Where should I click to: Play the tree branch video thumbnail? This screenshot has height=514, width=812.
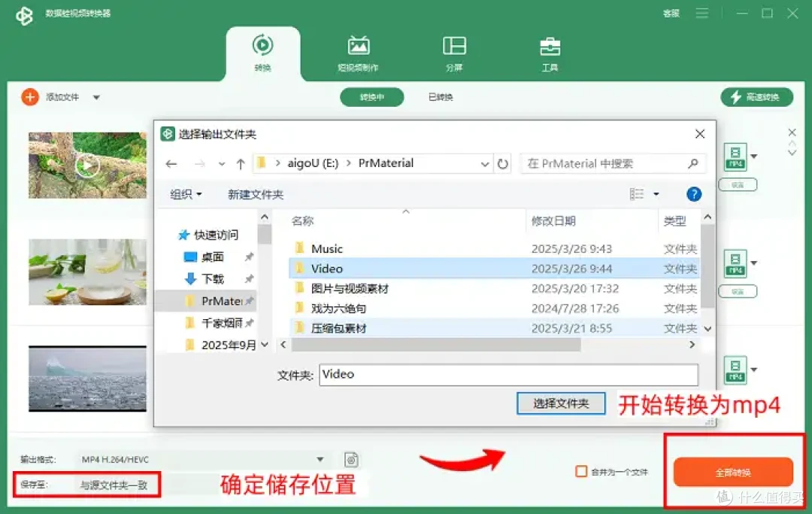(87, 166)
